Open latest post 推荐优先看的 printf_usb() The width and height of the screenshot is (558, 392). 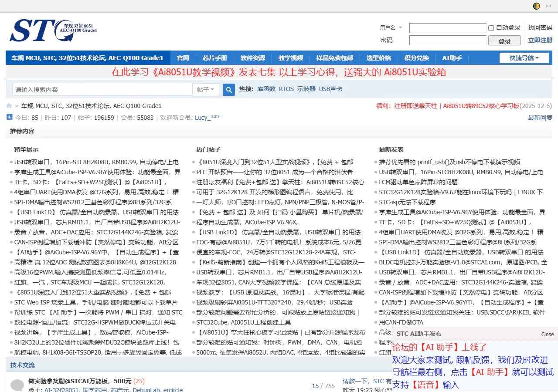point(449,162)
